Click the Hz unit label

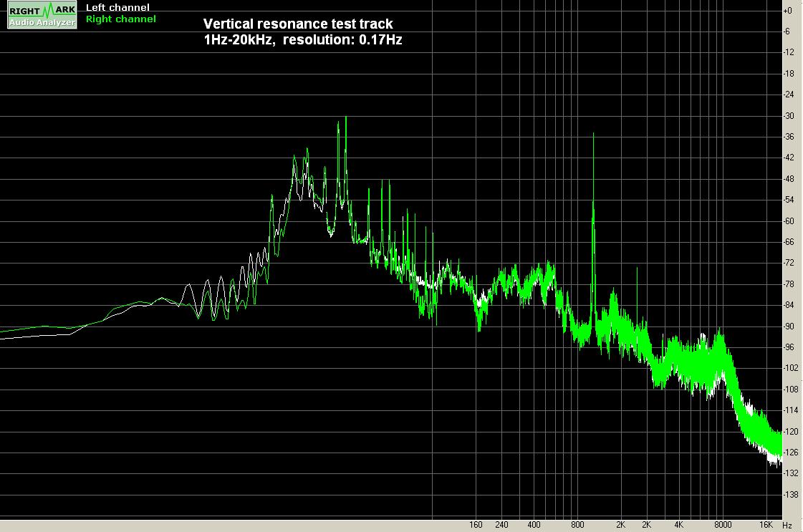(x=787, y=526)
